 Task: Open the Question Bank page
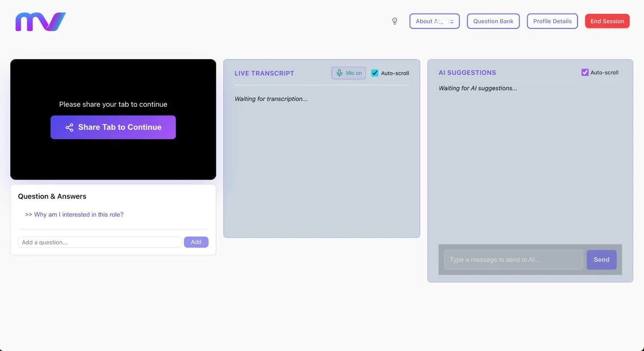click(x=493, y=21)
